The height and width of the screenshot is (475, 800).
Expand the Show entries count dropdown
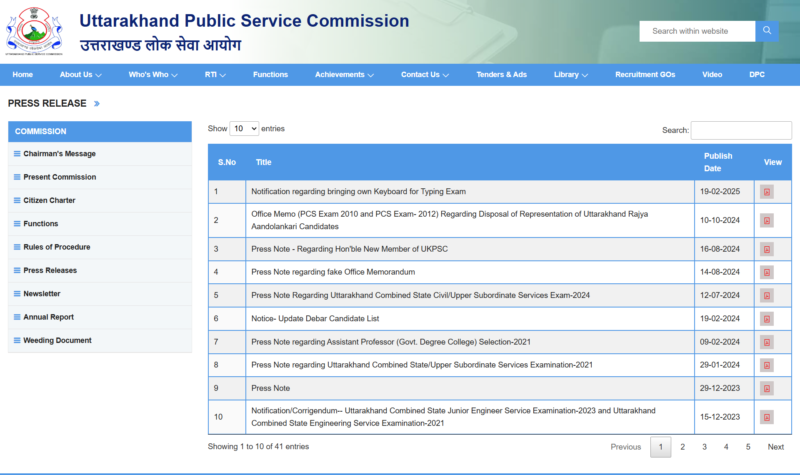(244, 129)
